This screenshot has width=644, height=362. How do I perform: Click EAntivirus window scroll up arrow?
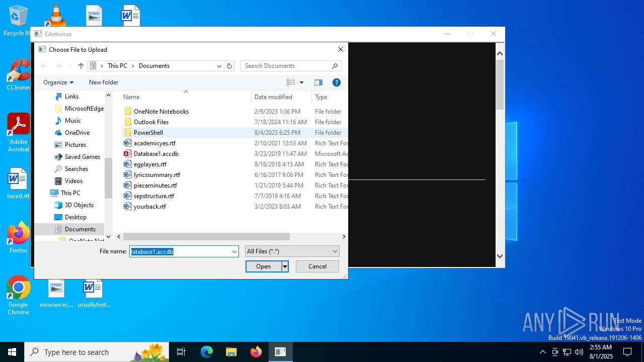coord(500,53)
